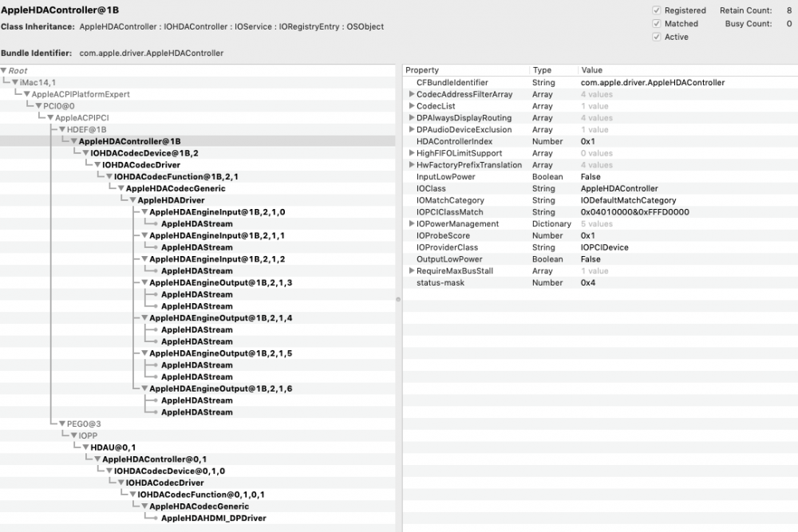
Task: Expand the DPAudioDeviceExclusion property
Action: pyautogui.click(x=411, y=130)
